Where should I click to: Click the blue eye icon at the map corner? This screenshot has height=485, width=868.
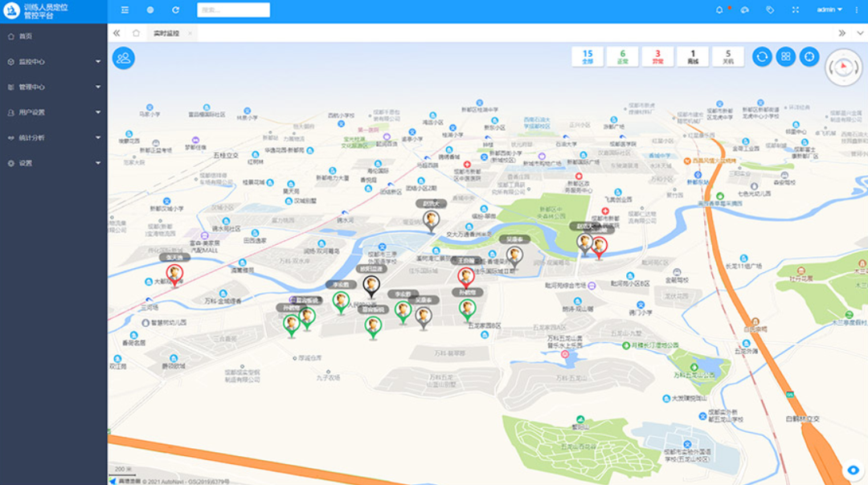coord(853,470)
